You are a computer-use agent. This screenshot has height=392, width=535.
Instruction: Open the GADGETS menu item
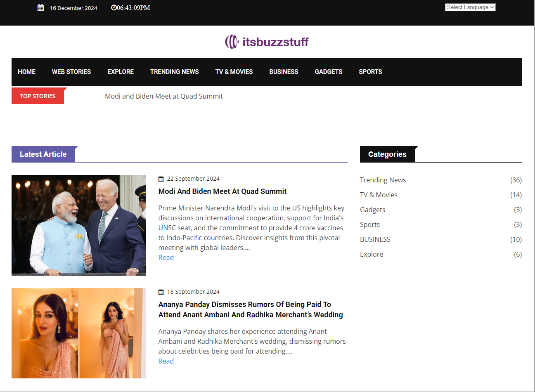(328, 72)
